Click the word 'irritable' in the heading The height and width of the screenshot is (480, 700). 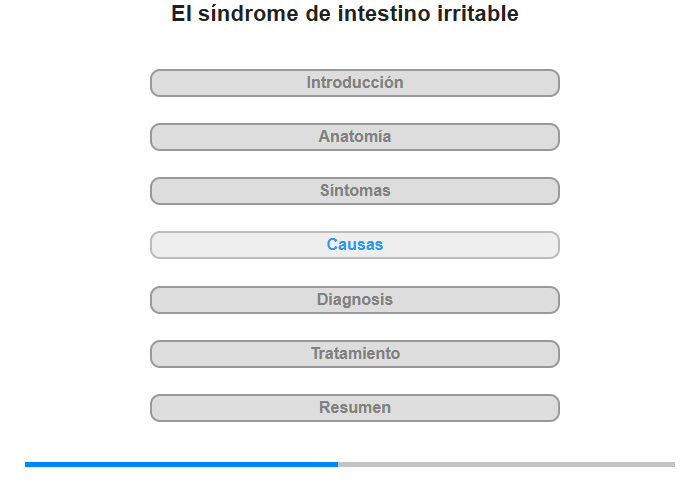(478, 14)
